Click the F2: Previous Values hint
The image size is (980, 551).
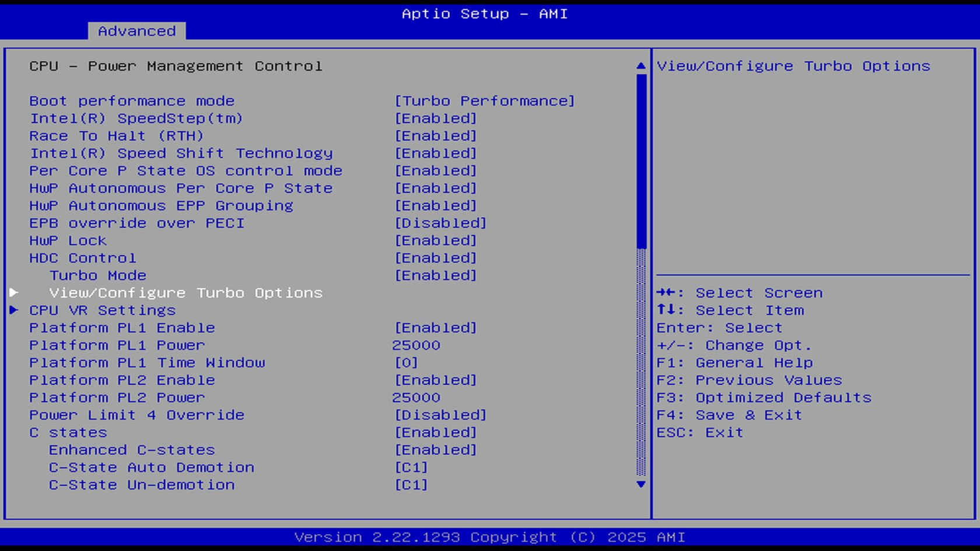click(749, 380)
